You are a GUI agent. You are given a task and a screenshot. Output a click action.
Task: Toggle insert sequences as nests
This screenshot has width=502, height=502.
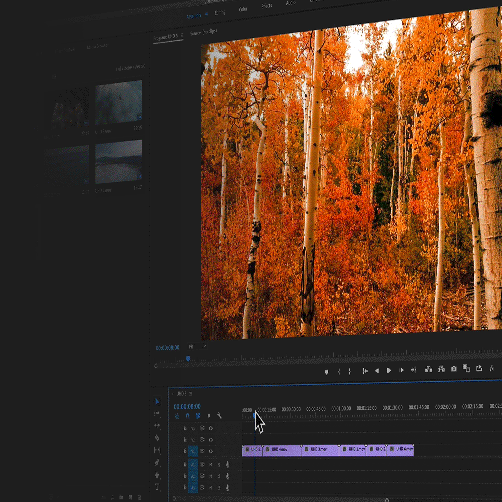point(177,416)
